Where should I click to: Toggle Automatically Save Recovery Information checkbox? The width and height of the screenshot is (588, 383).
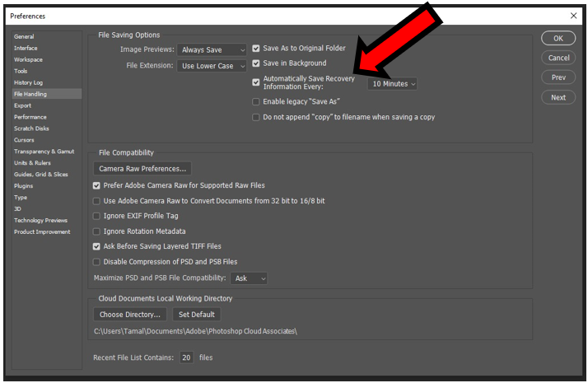click(256, 82)
